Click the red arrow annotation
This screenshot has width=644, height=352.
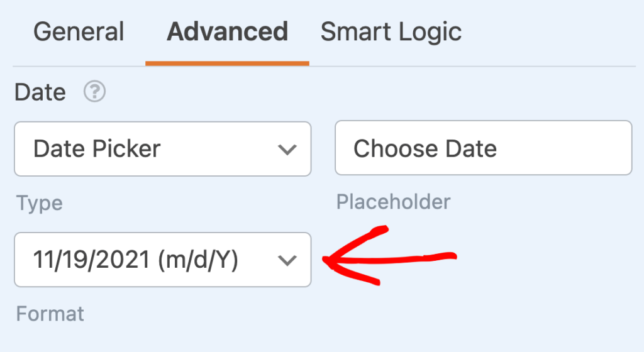pos(389,256)
